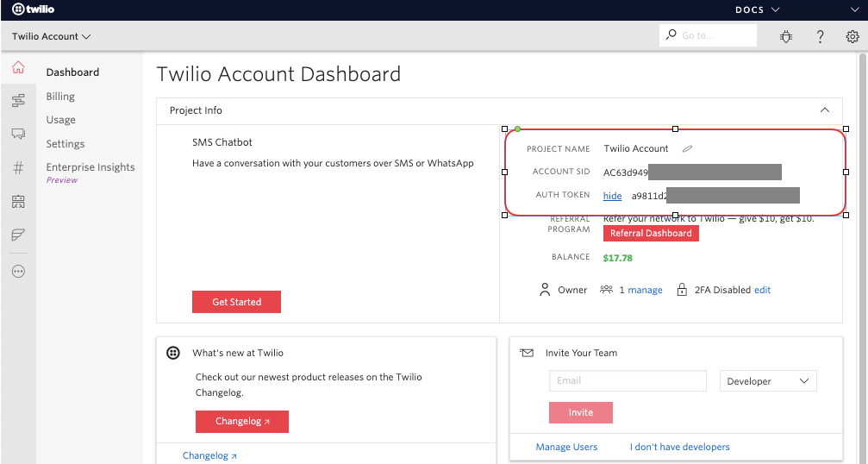The image size is (868, 464).
Task: Open the blue Changelog footer link
Action: (x=209, y=455)
